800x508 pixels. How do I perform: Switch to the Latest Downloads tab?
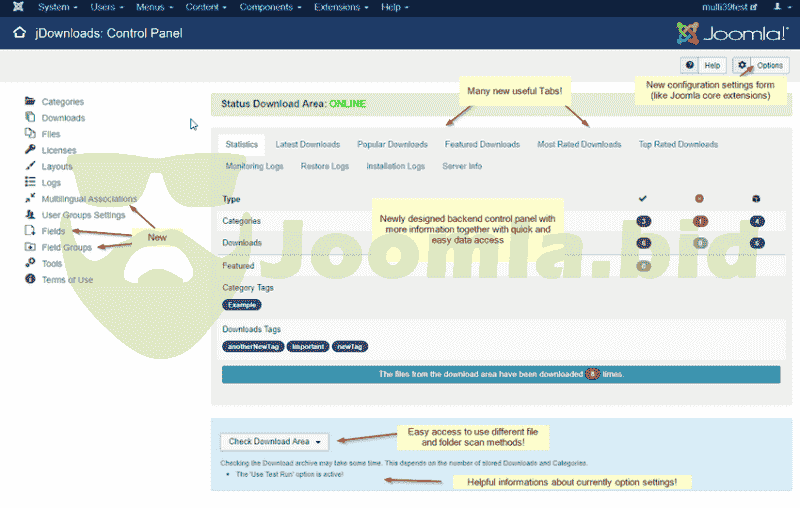[x=307, y=144]
